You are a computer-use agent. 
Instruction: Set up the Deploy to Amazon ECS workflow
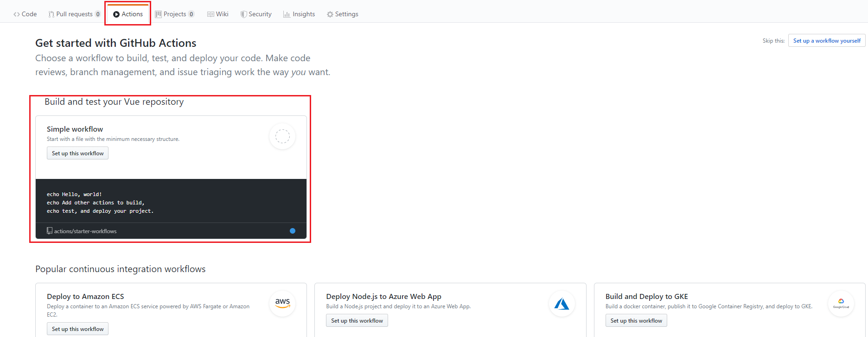point(77,329)
